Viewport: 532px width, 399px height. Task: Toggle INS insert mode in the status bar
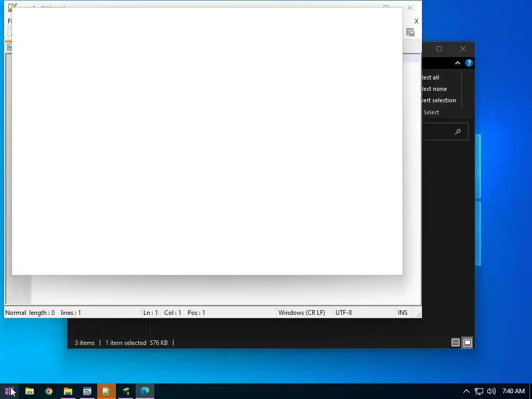point(403,312)
